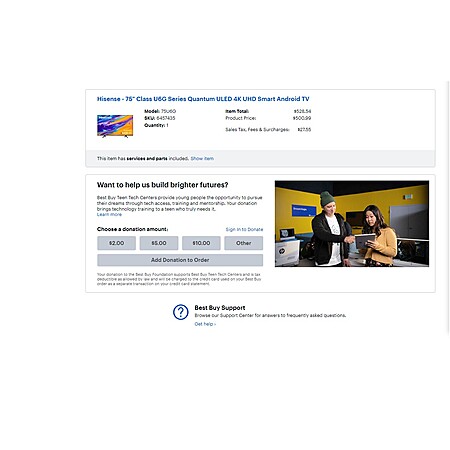Click the Best Buy Support heading
The height and width of the screenshot is (450, 450).
220,308
